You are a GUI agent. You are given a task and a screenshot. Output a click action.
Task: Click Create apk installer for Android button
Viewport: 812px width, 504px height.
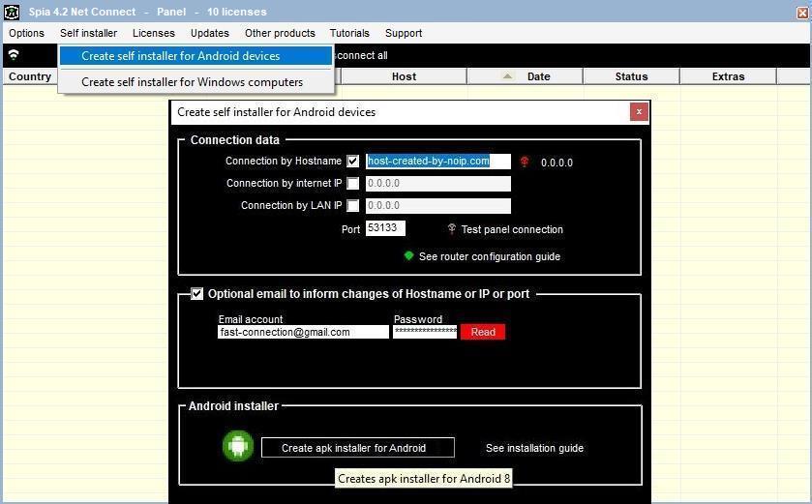[358, 448]
